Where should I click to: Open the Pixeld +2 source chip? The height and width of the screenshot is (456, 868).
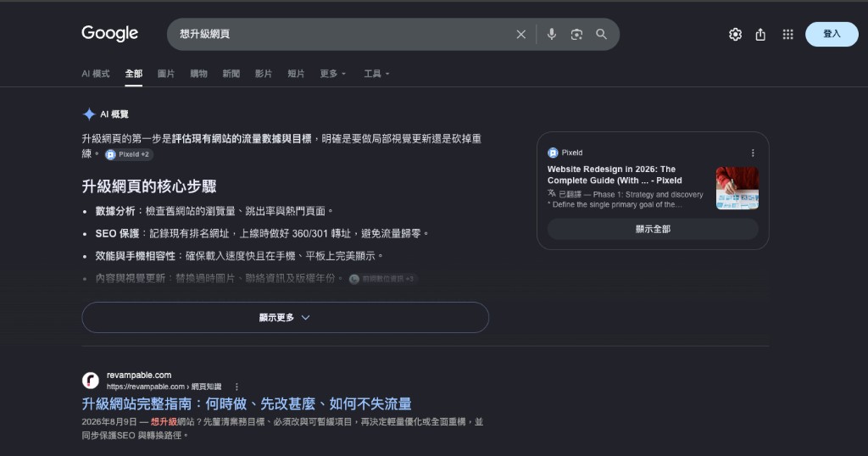(x=129, y=154)
